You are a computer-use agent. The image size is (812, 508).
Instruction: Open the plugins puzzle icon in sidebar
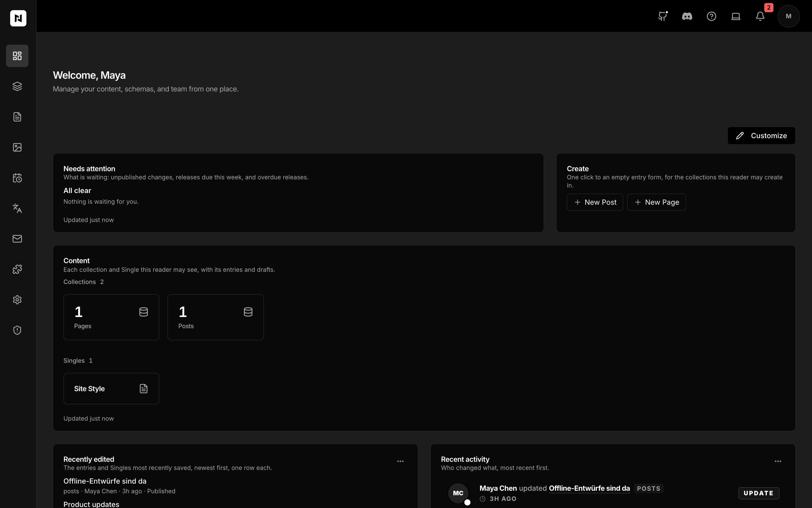(17, 269)
